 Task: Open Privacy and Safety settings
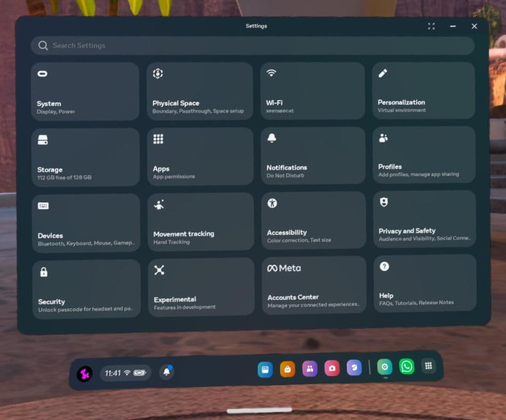[424, 219]
